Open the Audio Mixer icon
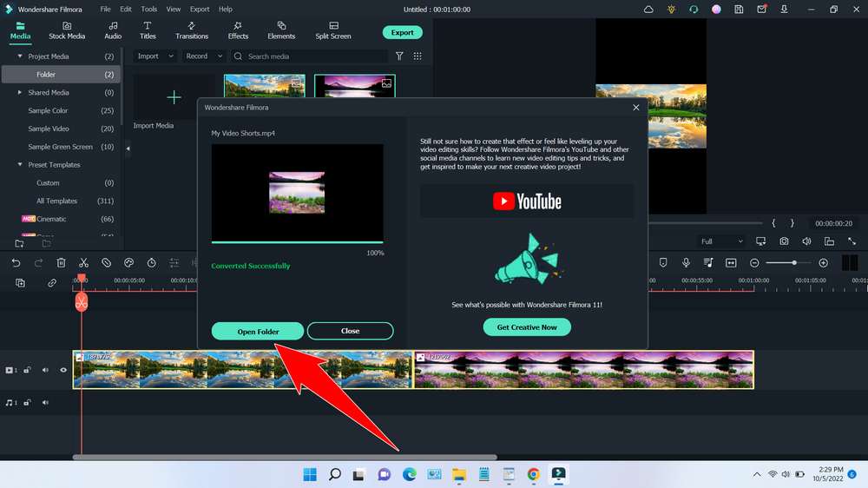Image resolution: width=868 pixels, height=488 pixels. click(x=708, y=263)
